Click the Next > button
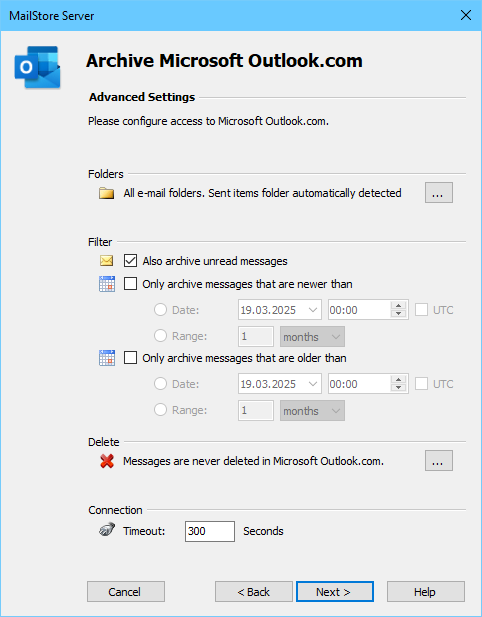482x617 pixels. coord(335,591)
